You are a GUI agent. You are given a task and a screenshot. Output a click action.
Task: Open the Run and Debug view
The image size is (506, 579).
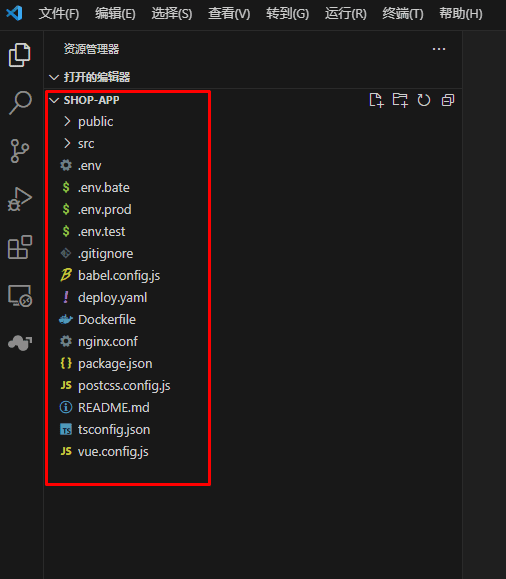click(x=20, y=199)
